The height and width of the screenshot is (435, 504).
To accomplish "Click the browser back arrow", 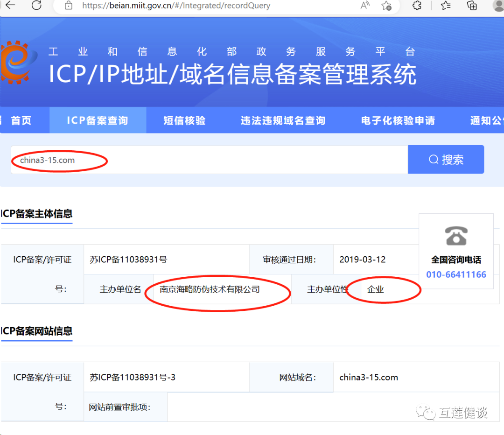I will pyautogui.click(x=10, y=5).
